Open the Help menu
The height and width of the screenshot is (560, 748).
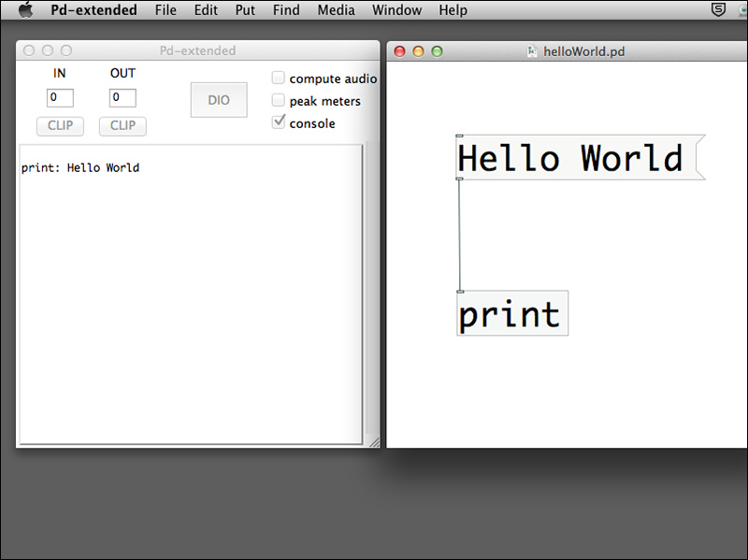453,10
